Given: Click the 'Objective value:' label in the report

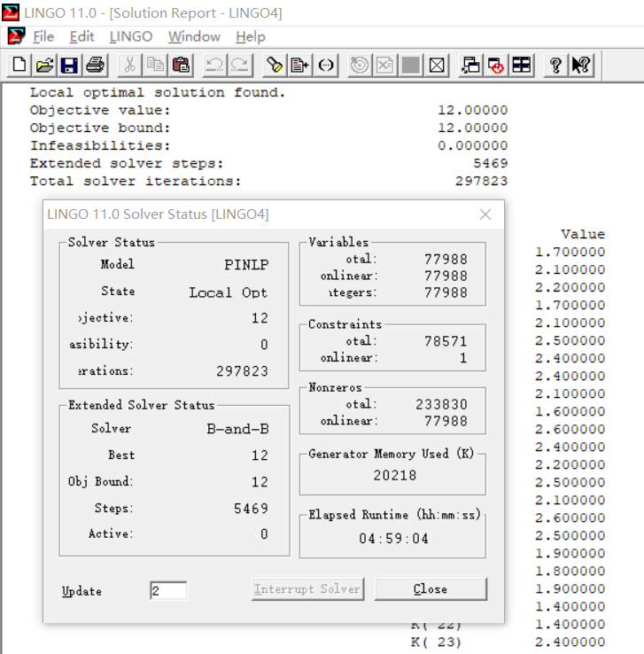Looking at the screenshot, I should tap(100, 110).
